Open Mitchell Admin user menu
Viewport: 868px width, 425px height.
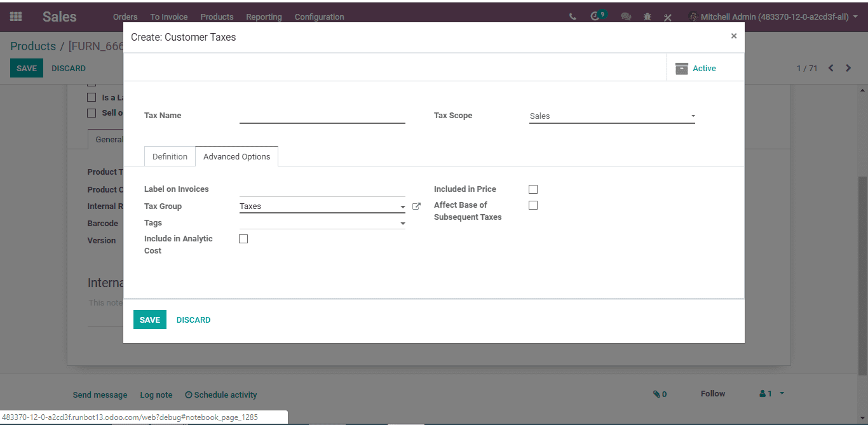[773, 17]
